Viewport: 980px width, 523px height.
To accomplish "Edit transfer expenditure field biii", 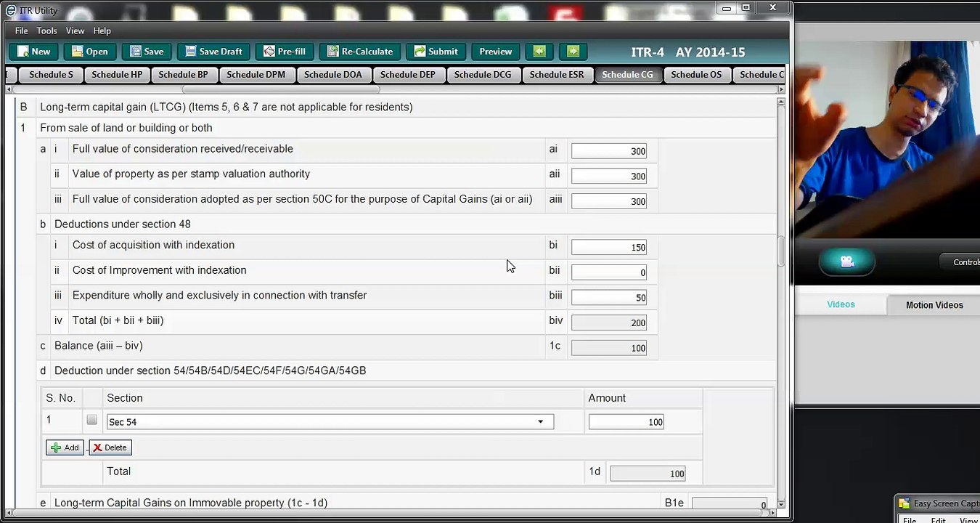I will coord(609,297).
